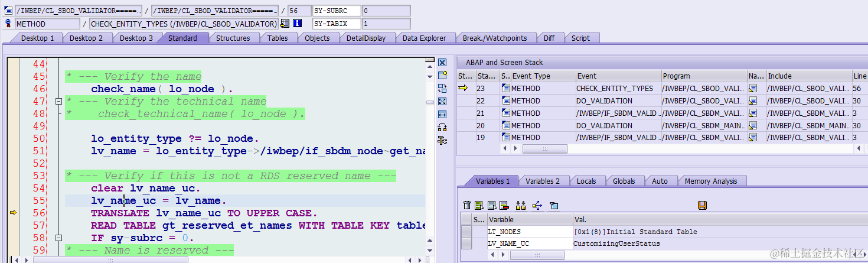The width and height of the screenshot is (868, 263).
Task: Click the navigation icon in stack row 20
Action: point(753,125)
